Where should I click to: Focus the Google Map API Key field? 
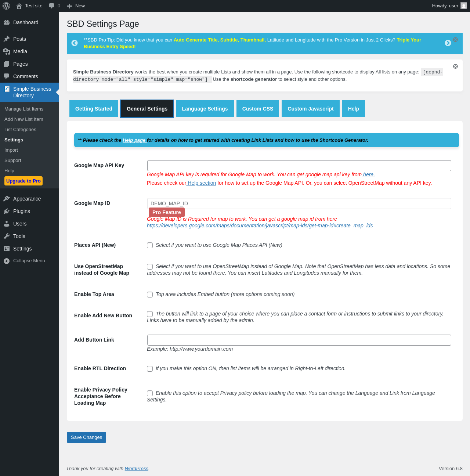point(299,166)
